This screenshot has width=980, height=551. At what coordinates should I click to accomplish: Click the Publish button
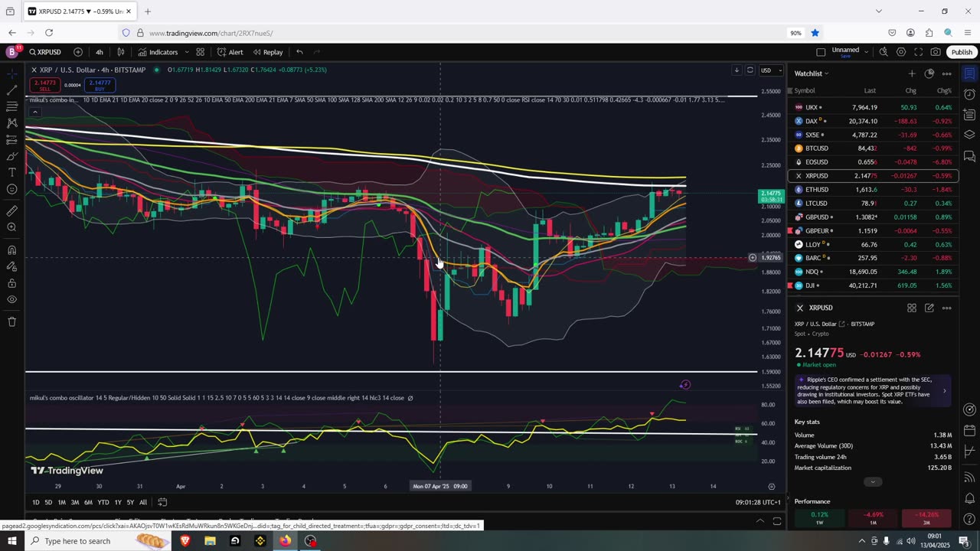[962, 52]
